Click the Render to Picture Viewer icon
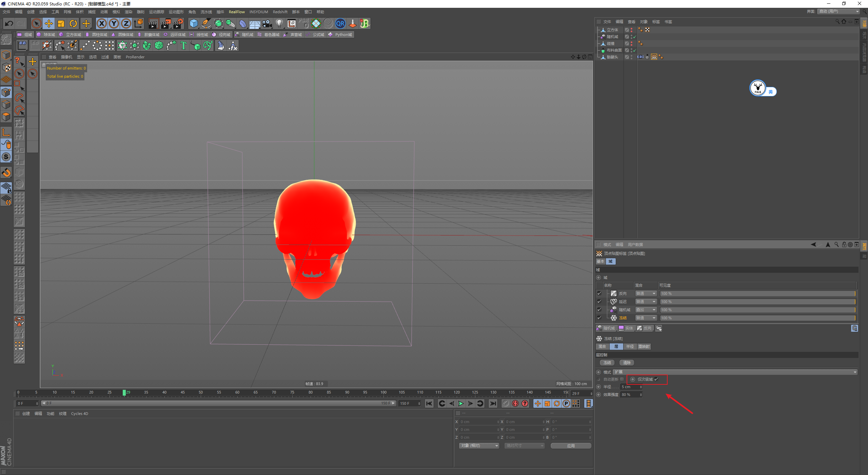This screenshot has width=868, height=475. click(x=166, y=23)
